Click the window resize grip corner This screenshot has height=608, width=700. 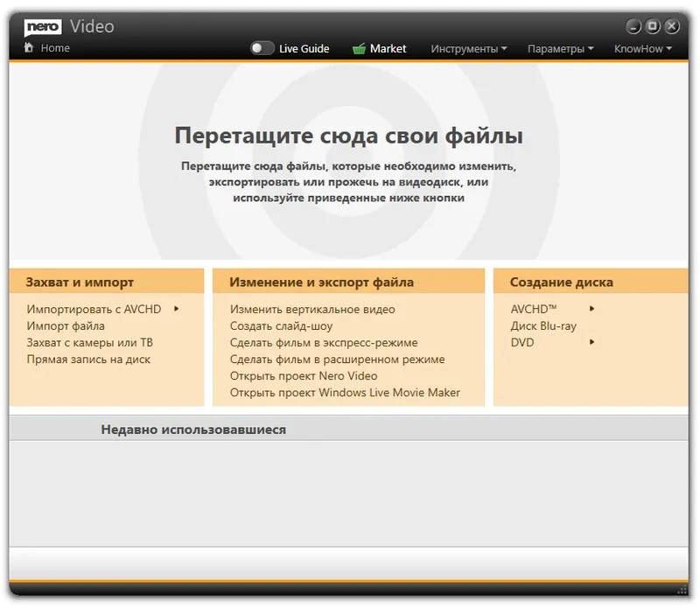tap(682, 590)
